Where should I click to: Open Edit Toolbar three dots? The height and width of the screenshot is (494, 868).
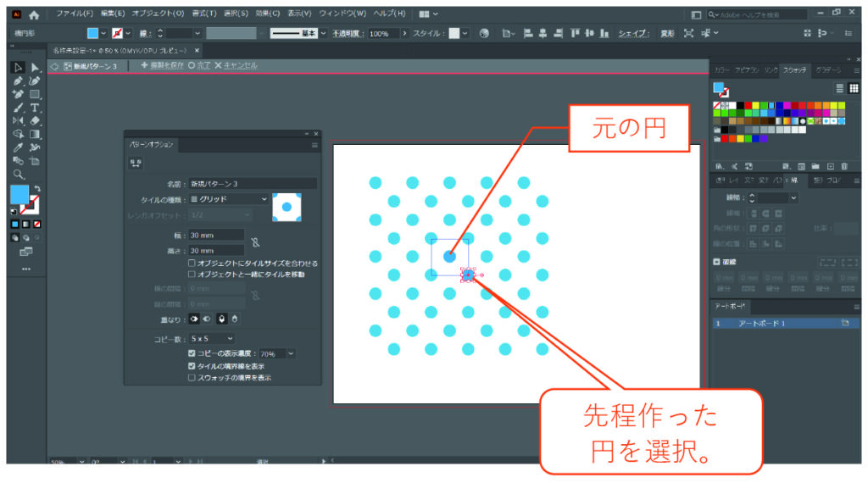pos(26,269)
